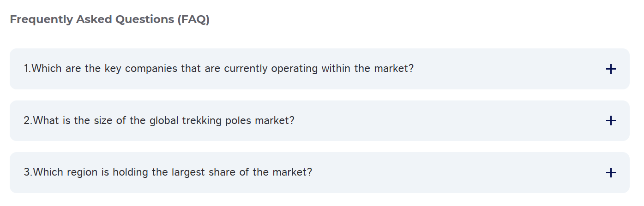Viewport: 644px width, 206px height.
Task: Expand the first FAQ accordion row
Action: point(319,69)
